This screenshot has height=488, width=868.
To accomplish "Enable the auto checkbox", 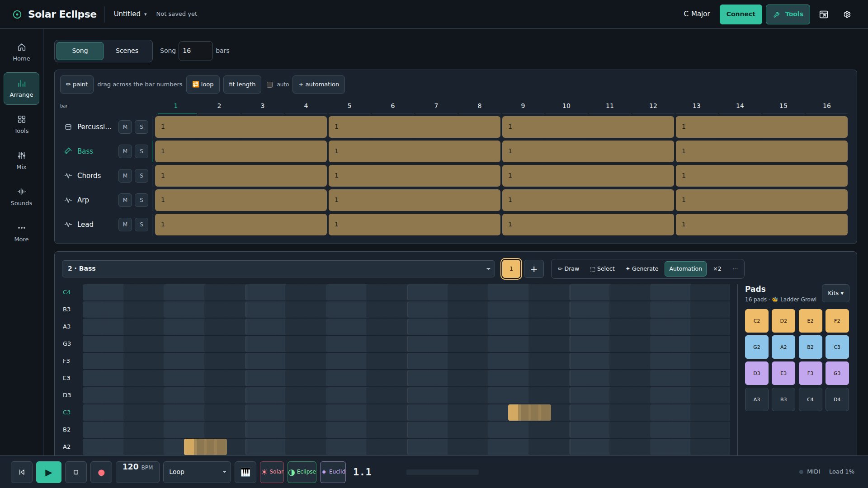I will click(x=270, y=84).
